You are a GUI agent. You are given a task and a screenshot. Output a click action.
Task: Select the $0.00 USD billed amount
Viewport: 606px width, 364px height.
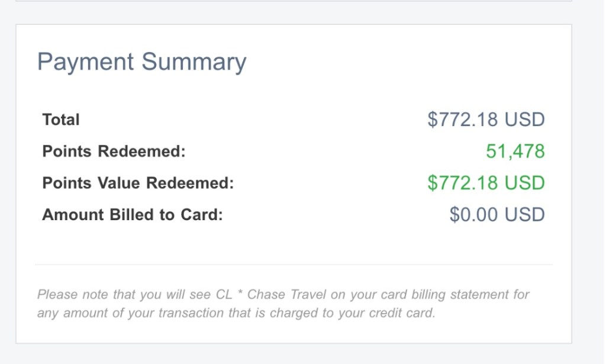497,215
